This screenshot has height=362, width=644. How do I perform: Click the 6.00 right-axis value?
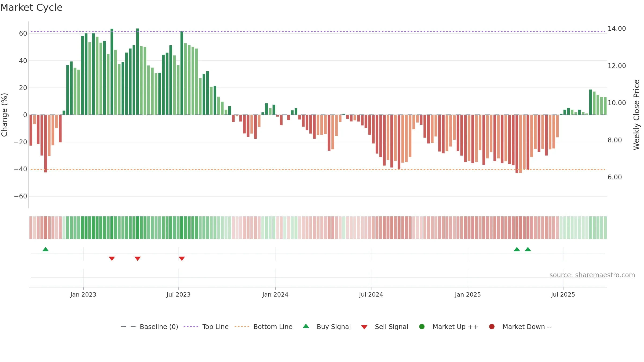pyautogui.click(x=615, y=177)
